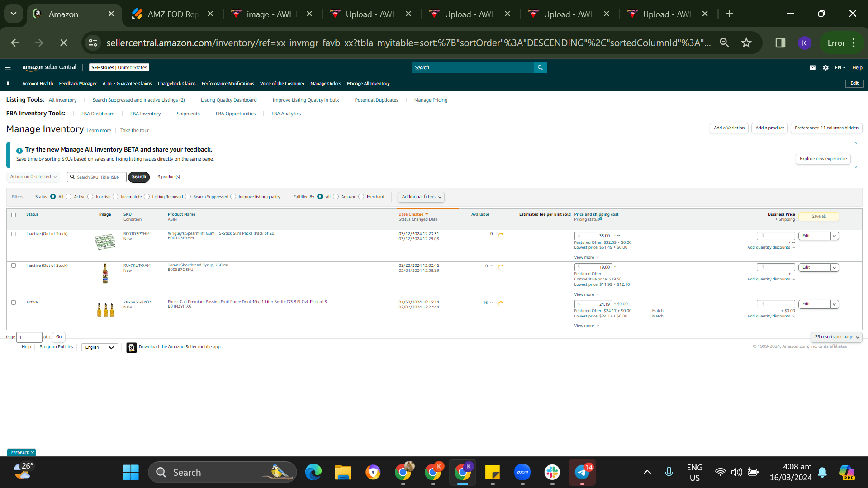
Task: Click the Amazon Seller mobile app icon
Action: (x=132, y=347)
